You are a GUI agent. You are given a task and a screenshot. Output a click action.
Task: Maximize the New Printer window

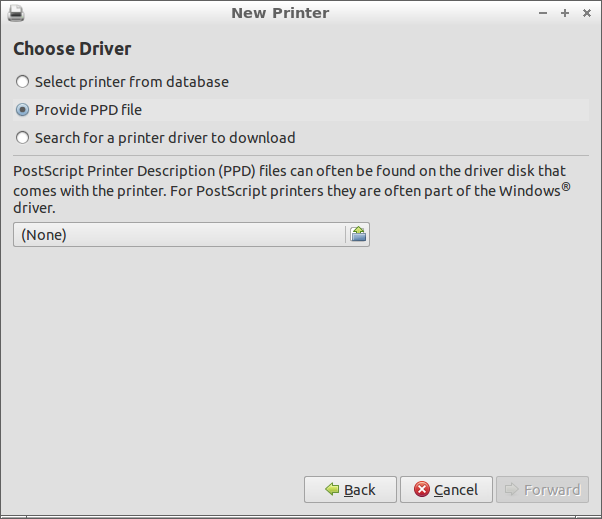point(565,13)
